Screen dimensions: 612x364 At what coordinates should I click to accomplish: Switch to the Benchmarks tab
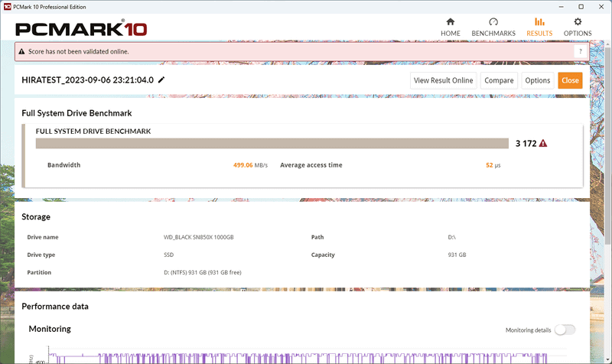click(493, 28)
